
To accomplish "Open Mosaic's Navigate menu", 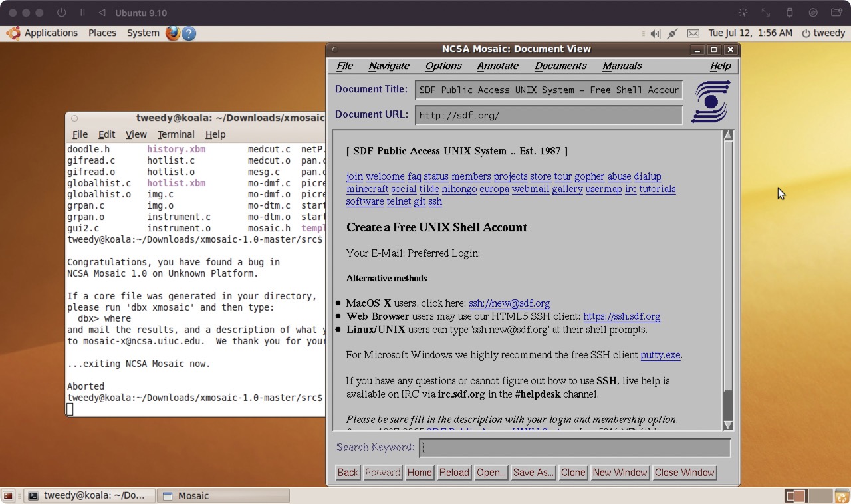I will pyautogui.click(x=389, y=66).
